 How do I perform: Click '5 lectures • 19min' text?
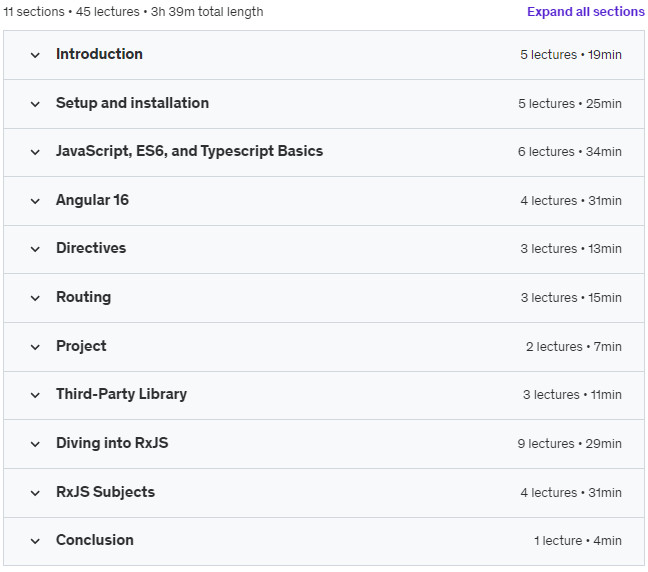(x=571, y=55)
